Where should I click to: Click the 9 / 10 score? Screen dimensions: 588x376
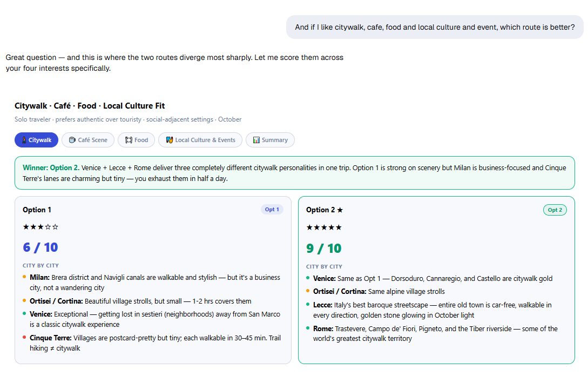coord(324,249)
